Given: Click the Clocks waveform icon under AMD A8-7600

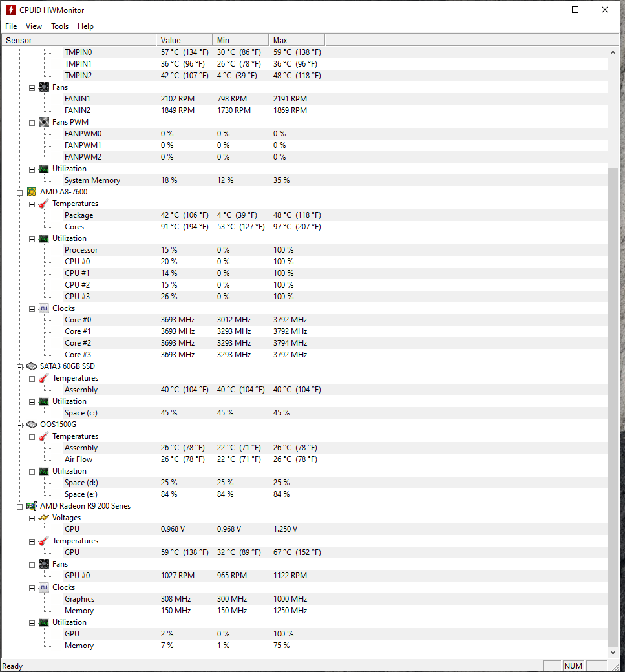Looking at the screenshot, I should pos(44,308).
